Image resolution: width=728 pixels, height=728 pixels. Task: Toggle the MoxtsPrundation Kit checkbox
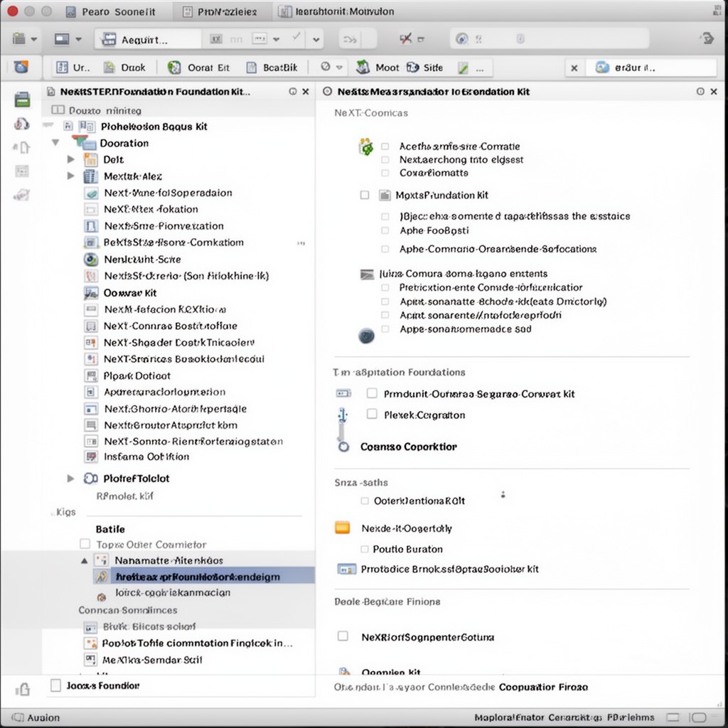(x=365, y=195)
